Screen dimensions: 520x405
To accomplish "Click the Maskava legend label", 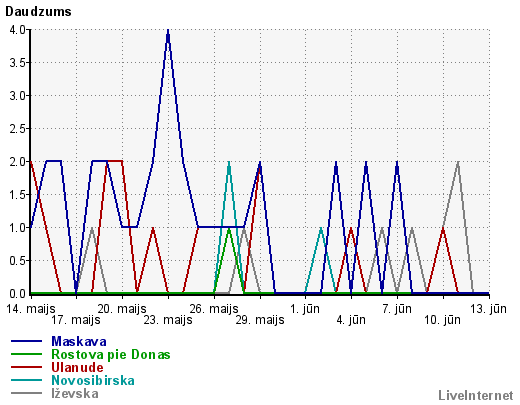I will [79, 341].
